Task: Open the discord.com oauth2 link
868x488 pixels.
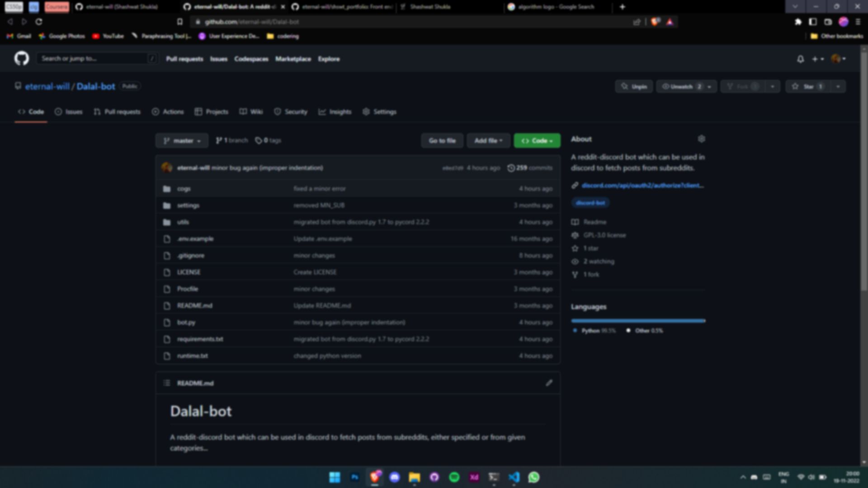Action: [642, 185]
